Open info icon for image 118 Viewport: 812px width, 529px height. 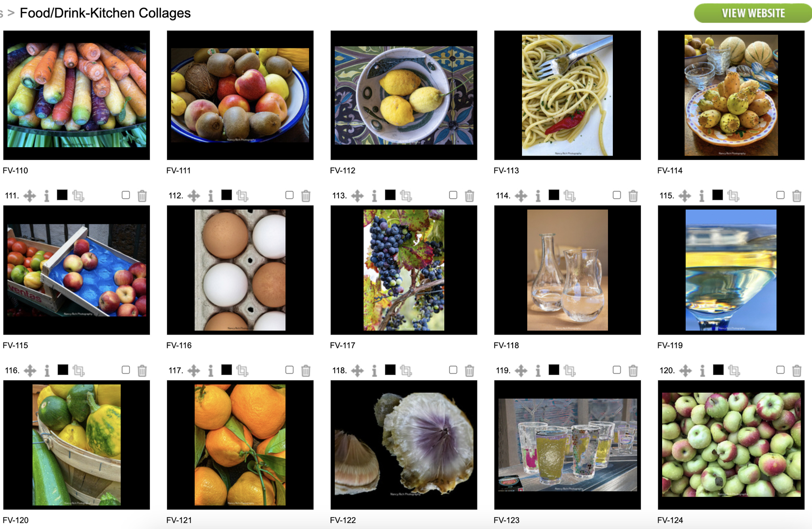coord(374,371)
